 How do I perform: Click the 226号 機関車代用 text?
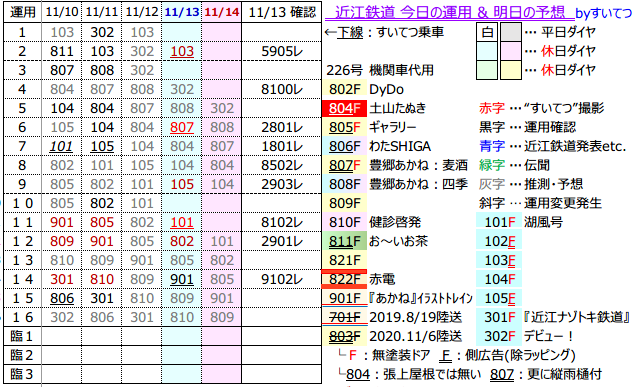pyautogui.click(x=380, y=70)
